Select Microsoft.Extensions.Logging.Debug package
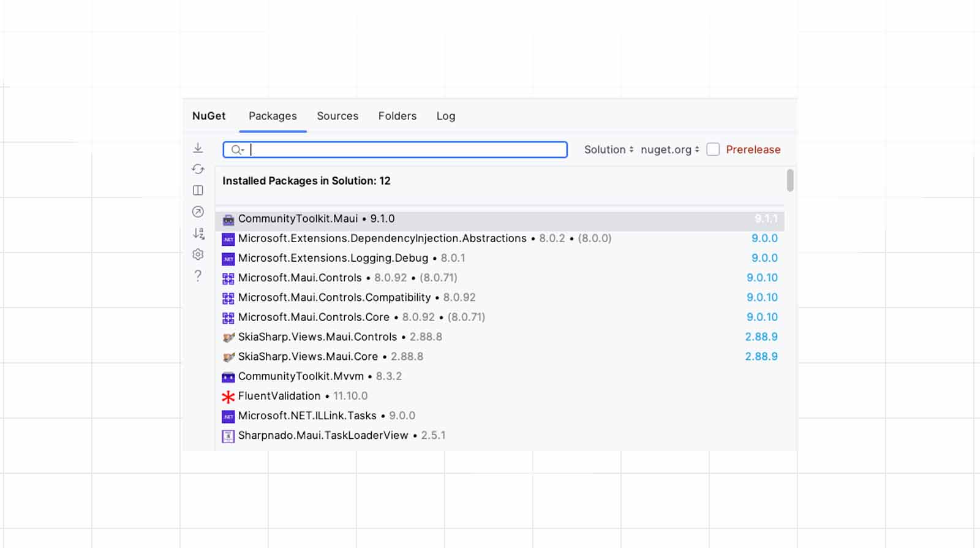The height and width of the screenshot is (548, 980). (500, 258)
